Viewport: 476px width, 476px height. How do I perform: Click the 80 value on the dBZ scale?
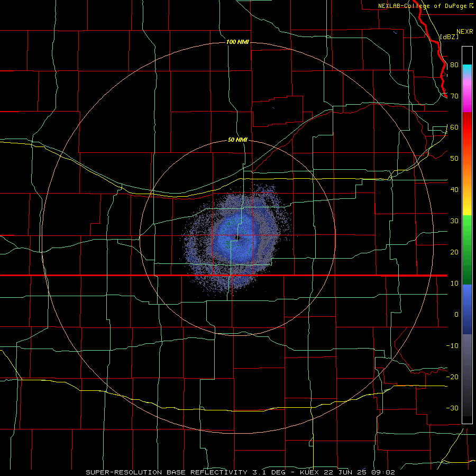(x=454, y=65)
